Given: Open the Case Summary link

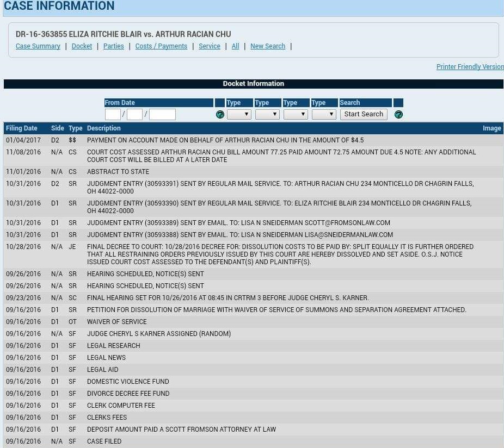Looking at the screenshot, I should pyautogui.click(x=38, y=46).
